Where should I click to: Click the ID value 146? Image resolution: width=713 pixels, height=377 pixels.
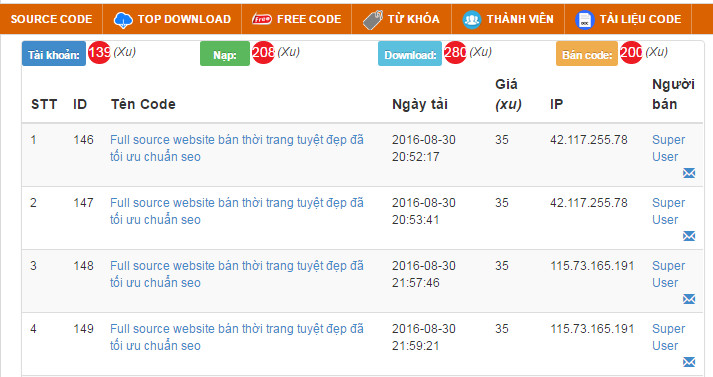point(83,140)
